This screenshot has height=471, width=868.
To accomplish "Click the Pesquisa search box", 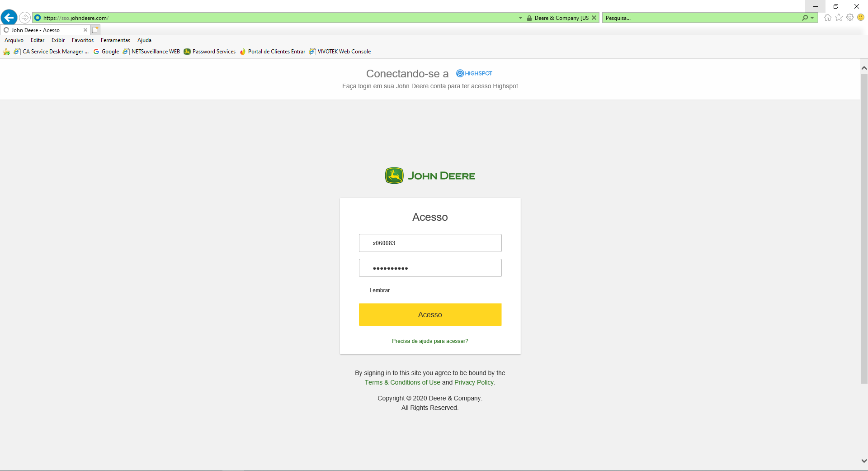I will pyautogui.click(x=702, y=18).
